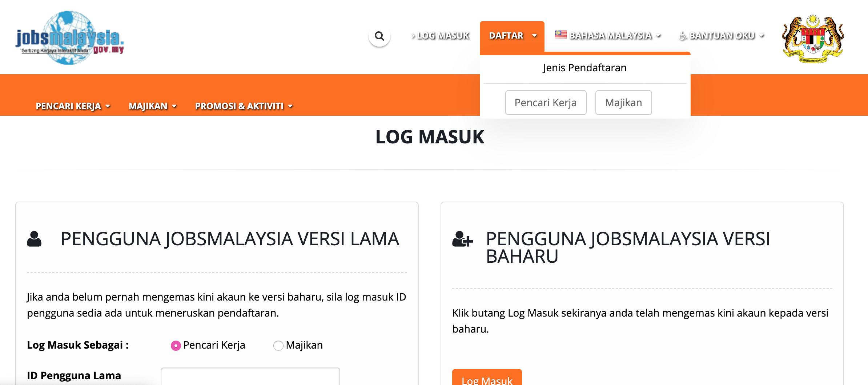
Task: Go to the LOG MASUK link in header
Action: [441, 36]
